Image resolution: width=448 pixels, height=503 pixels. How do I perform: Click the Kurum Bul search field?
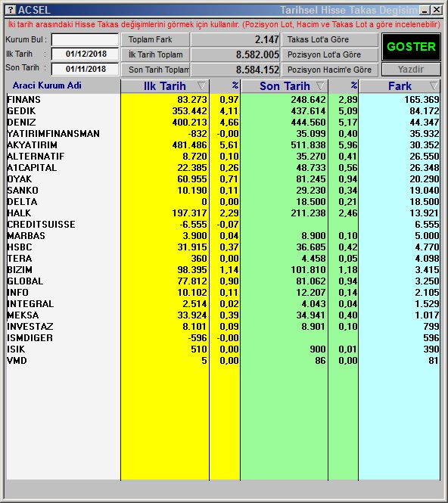pos(85,40)
